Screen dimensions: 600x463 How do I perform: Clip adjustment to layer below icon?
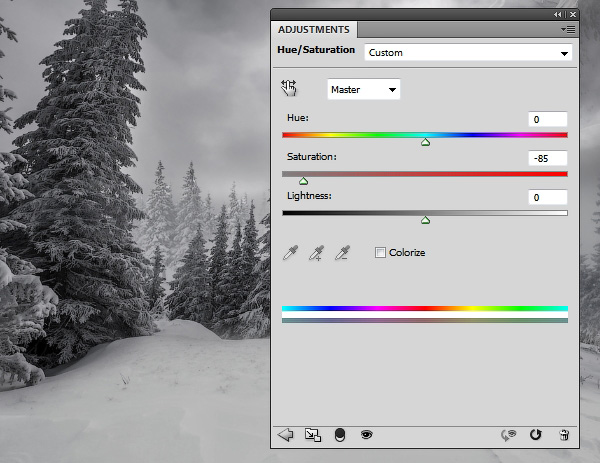[x=340, y=435]
